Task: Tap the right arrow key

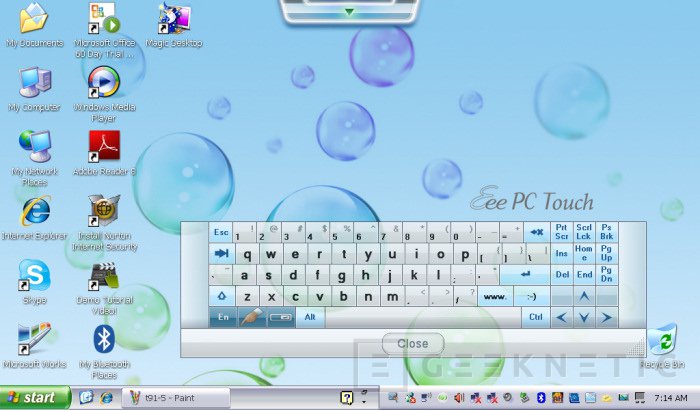Action: coord(606,318)
